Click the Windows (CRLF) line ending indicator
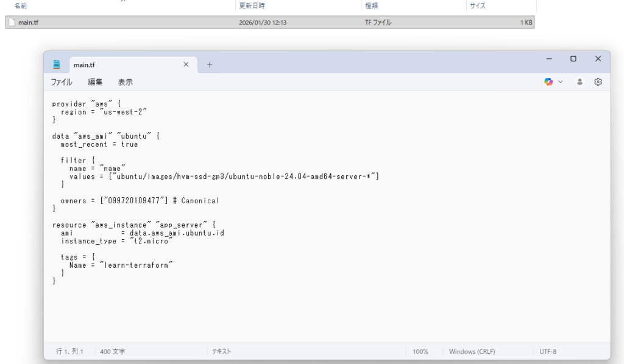The height and width of the screenshot is (364, 624). click(x=472, y=352)
